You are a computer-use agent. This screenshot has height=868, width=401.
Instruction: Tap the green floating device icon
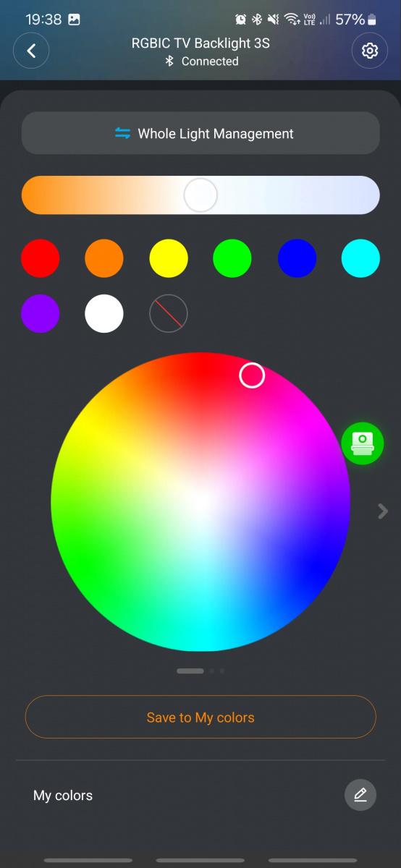pyautogui.click(x=363, y=443)
